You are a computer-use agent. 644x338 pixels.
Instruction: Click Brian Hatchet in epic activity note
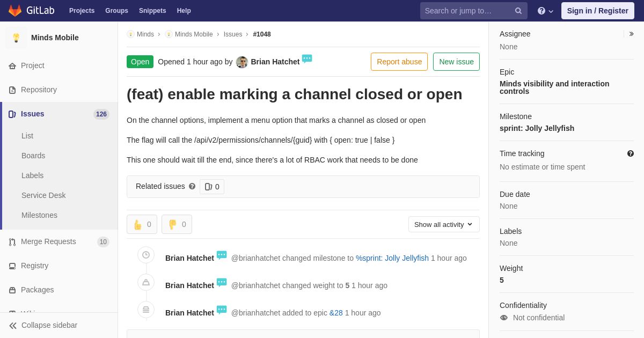[x=189, y=313]
